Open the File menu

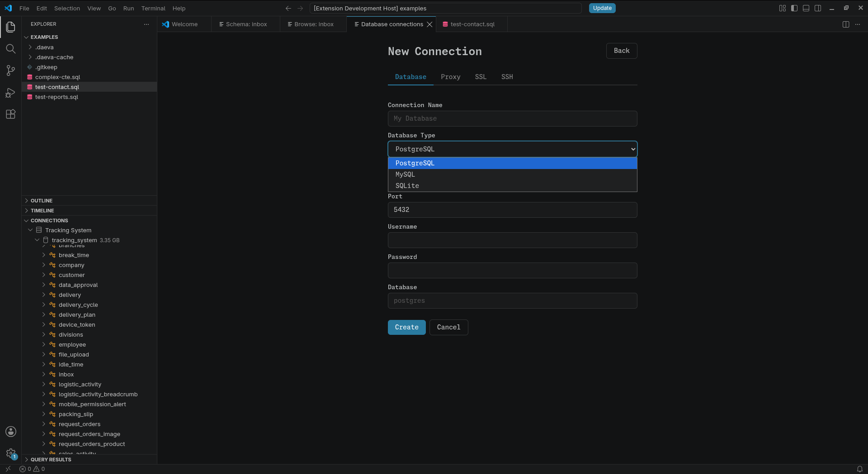pos(24,8)
